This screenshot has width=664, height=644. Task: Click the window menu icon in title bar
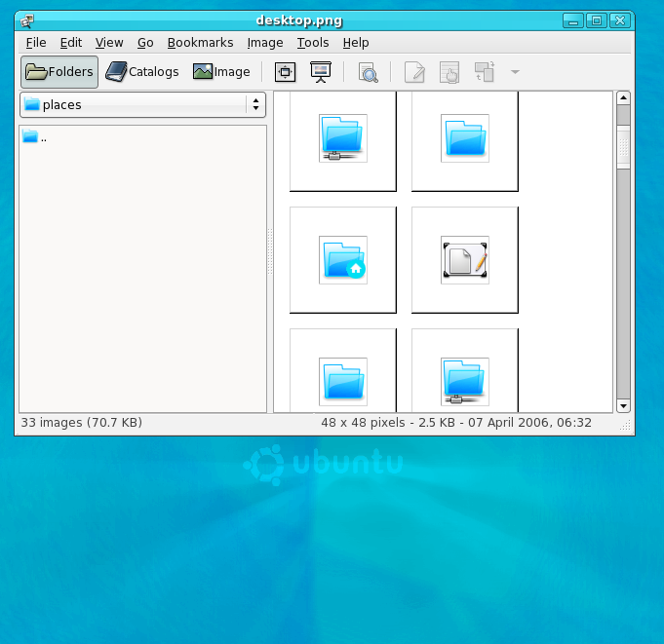(26, 20)
